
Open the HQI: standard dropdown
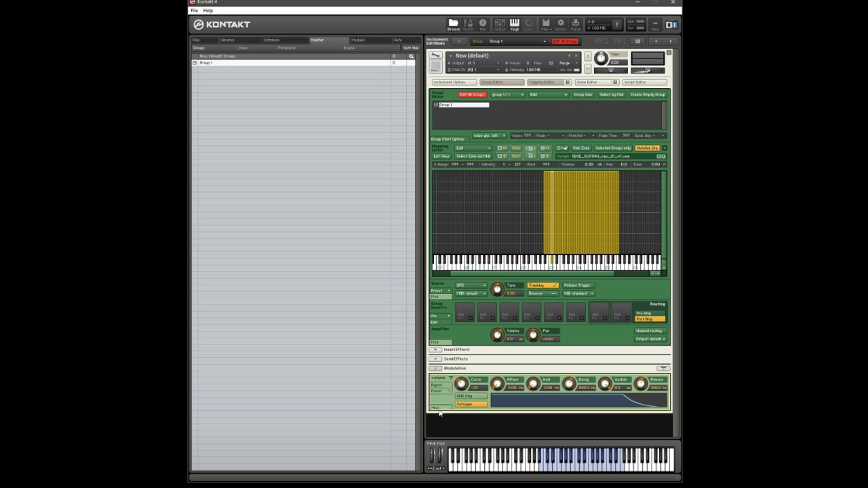coord(578,293)
